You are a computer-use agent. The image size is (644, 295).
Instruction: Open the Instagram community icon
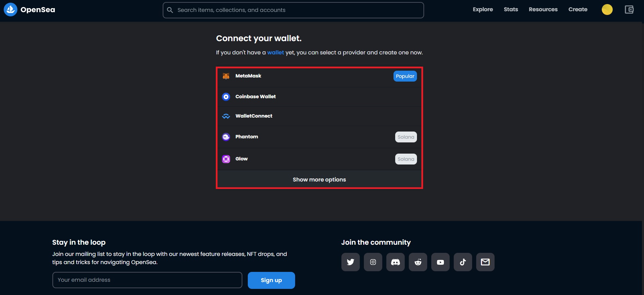(373, 262)
